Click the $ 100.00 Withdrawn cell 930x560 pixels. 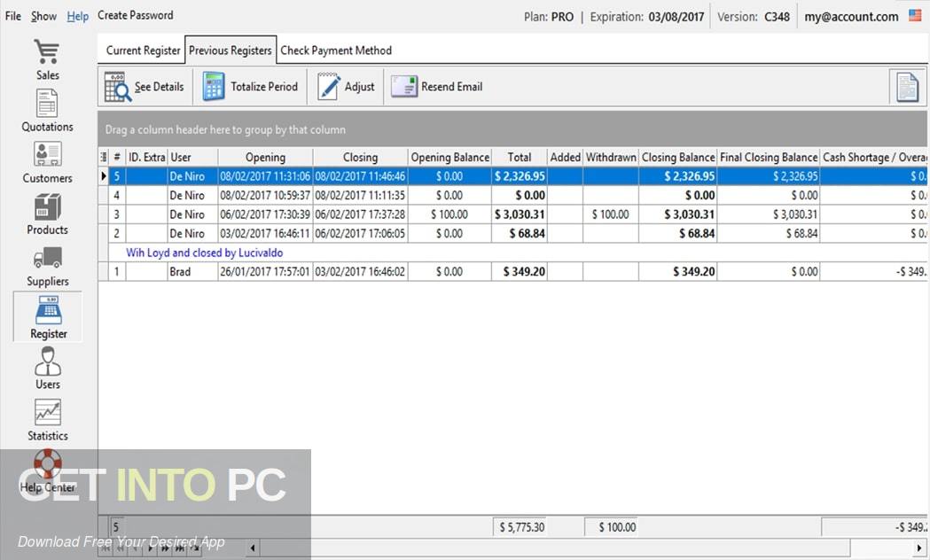(x=611, y=214)
